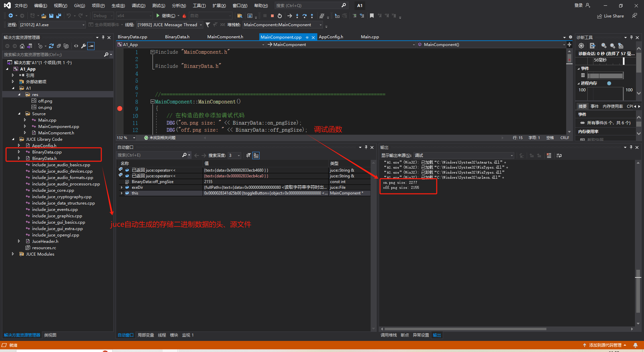Go to Solution Explorer home view
The width and height of the screenshot is (644, 352).
(x=22, y=46)
